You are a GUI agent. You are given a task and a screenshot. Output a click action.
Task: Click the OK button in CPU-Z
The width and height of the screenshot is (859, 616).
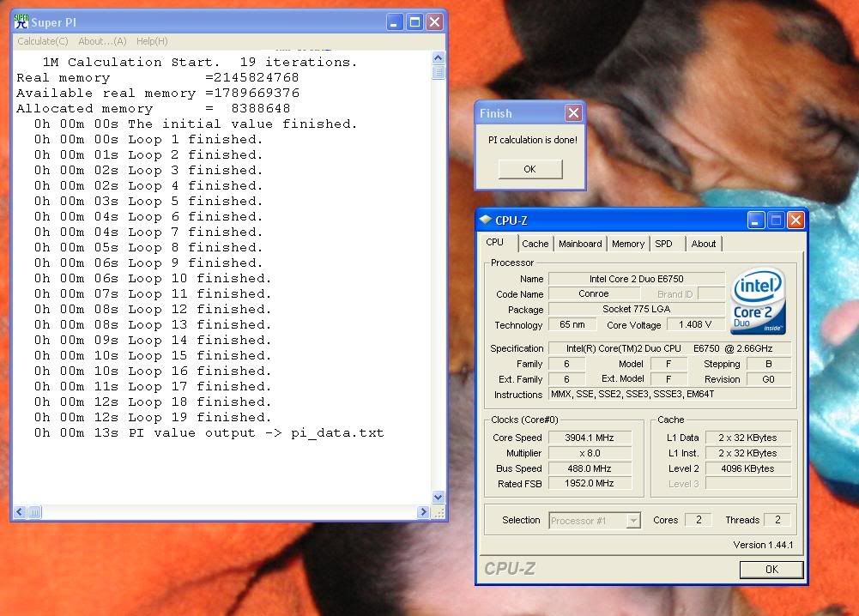(771, 570)
